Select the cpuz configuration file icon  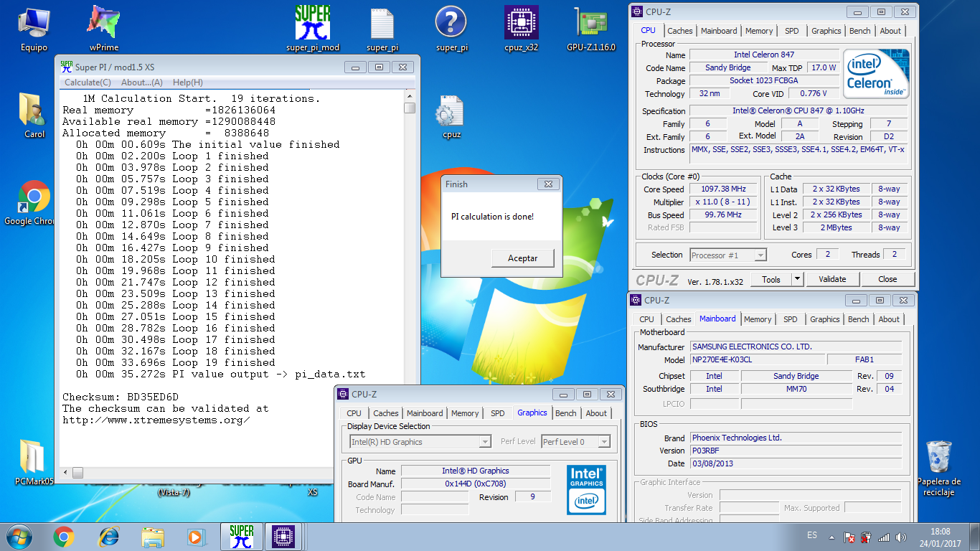(451, 116)
